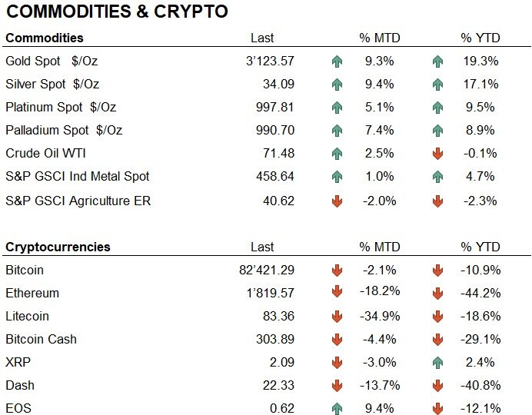Click the Bitcoin last price 82'421.29

267,271
